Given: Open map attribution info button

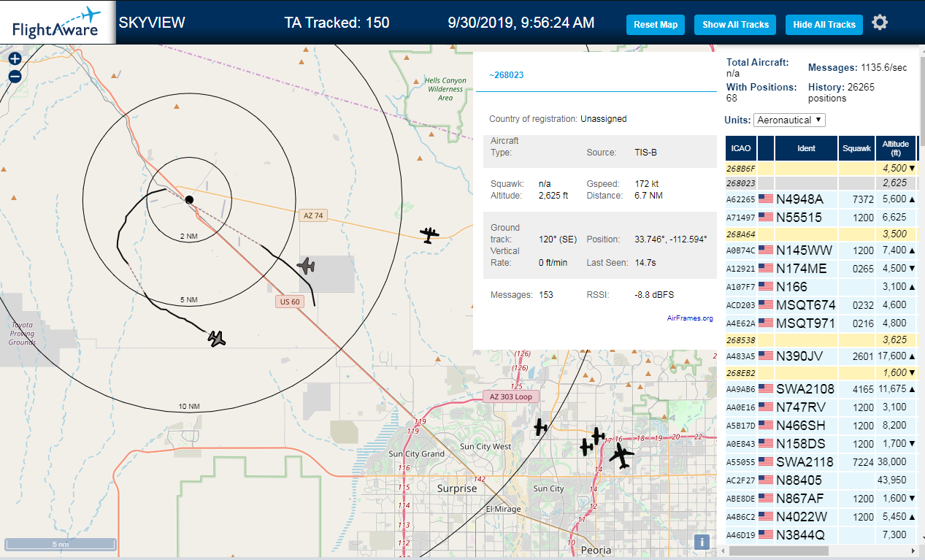Looking at the screenshot, I should [701, 542].
